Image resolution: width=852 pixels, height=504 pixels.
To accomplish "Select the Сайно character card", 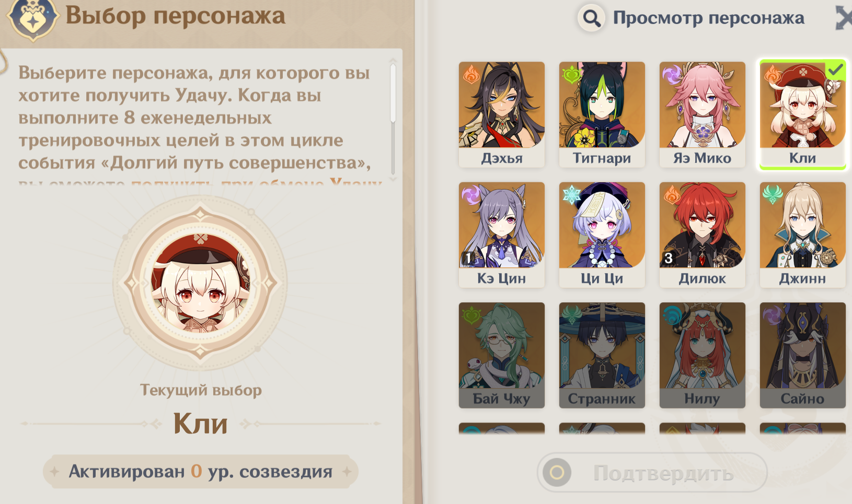I will coord(802,355).
